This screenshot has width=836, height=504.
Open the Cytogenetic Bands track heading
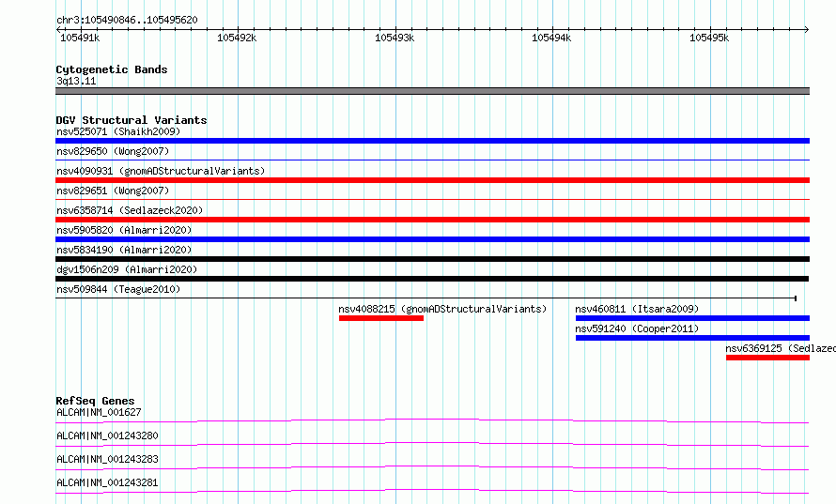tap(112, 69)
